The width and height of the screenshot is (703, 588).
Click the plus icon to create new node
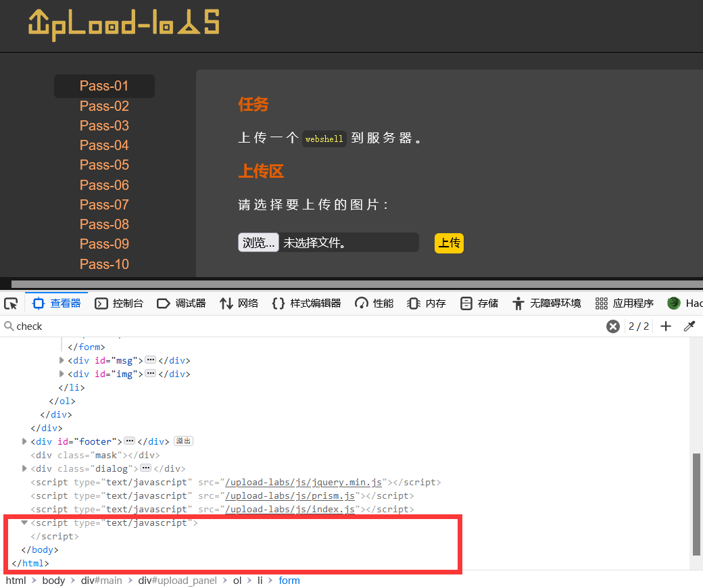[666, 326]
